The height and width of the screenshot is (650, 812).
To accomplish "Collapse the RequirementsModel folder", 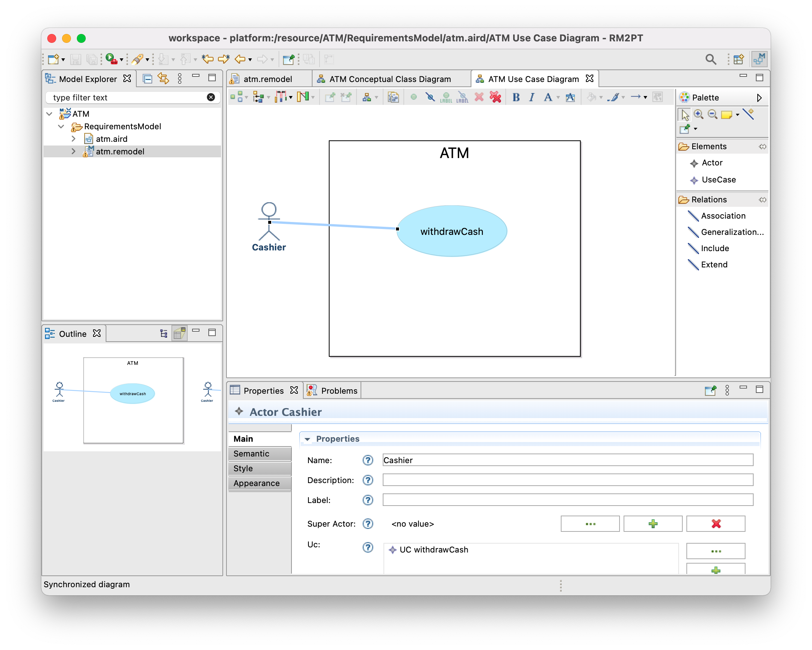I will pos(61,127).
